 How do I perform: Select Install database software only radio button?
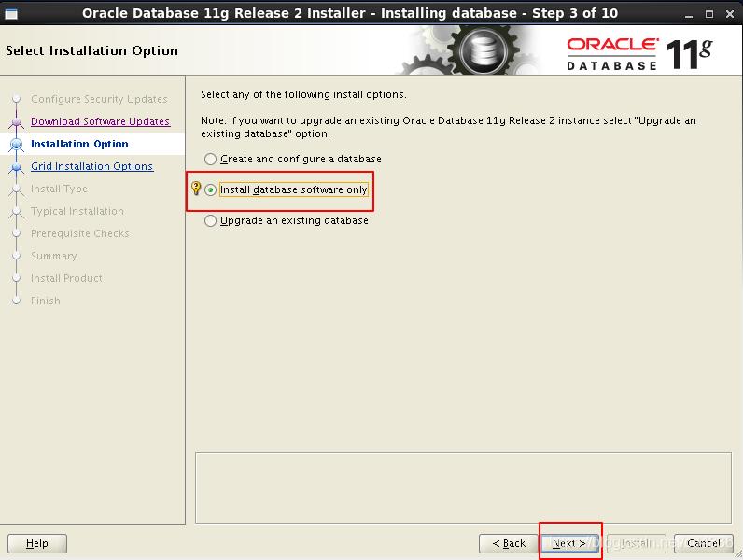point(210,190)
